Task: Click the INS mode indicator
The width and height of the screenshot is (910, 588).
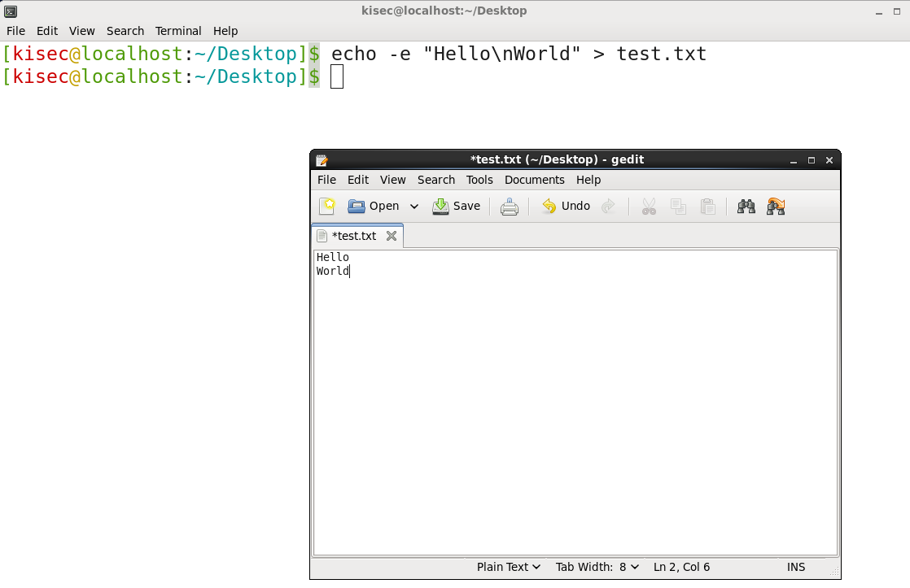Action: 796,567
